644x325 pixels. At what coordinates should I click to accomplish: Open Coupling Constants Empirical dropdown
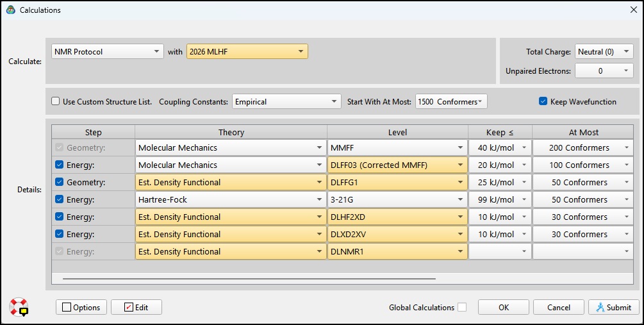pyautogui.click(x=286, y=101)
